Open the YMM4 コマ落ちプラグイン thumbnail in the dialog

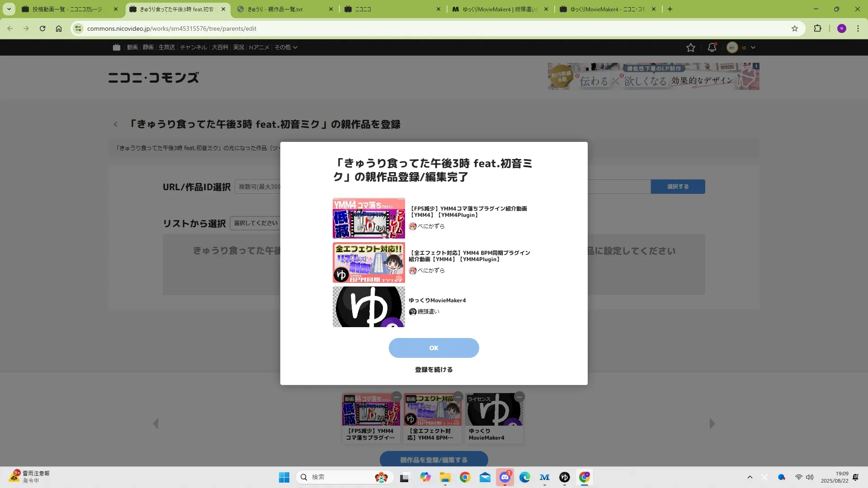[368, 218]
